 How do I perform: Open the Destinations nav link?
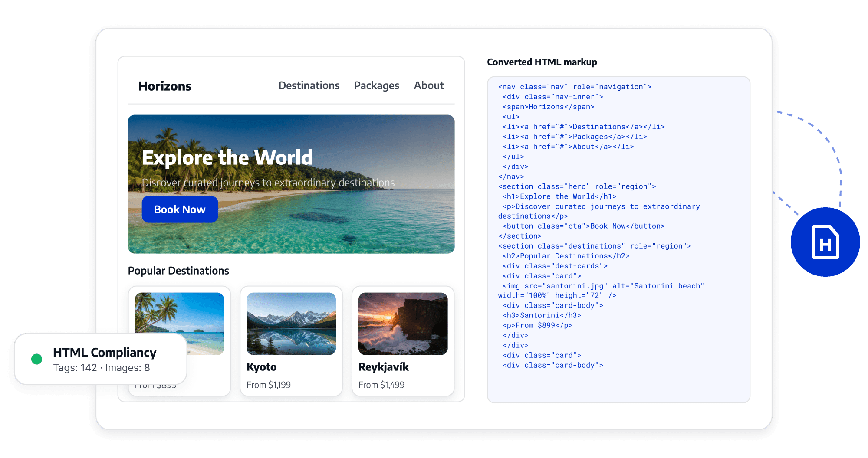point(309,85)
